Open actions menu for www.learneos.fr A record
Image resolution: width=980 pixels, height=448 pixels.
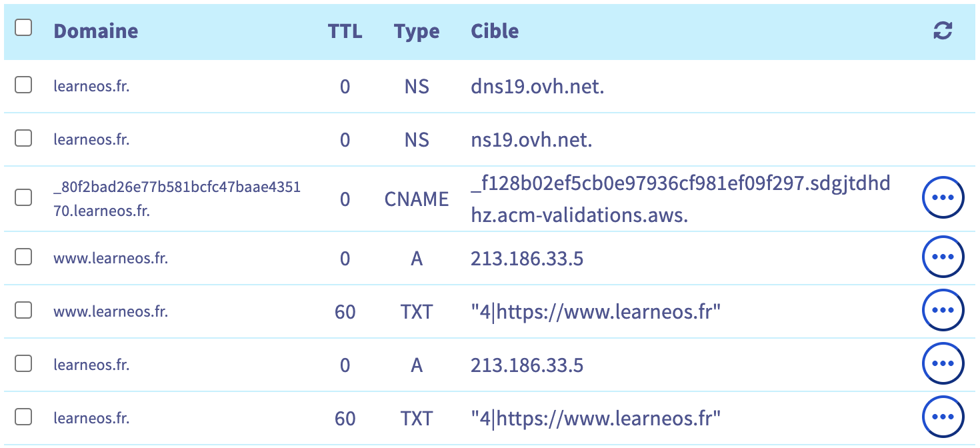coord(943,257)
